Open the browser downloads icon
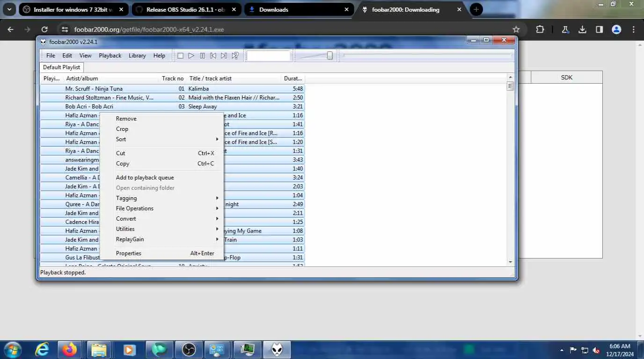This screenshot has width=644, height=359. point(582,29)
